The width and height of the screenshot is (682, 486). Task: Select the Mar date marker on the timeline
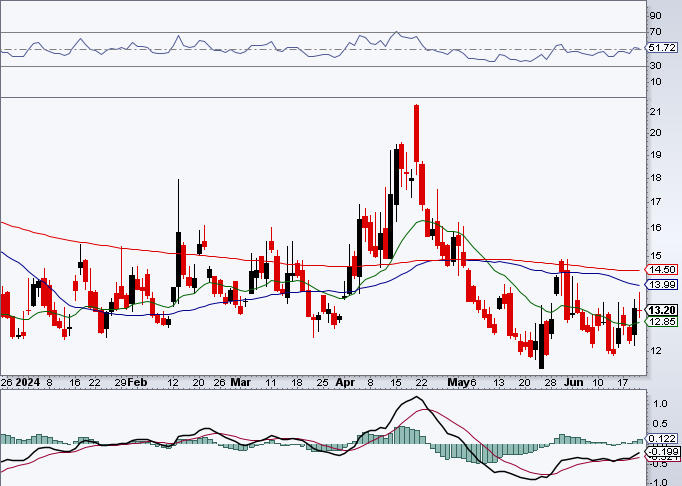pos(241,382)
